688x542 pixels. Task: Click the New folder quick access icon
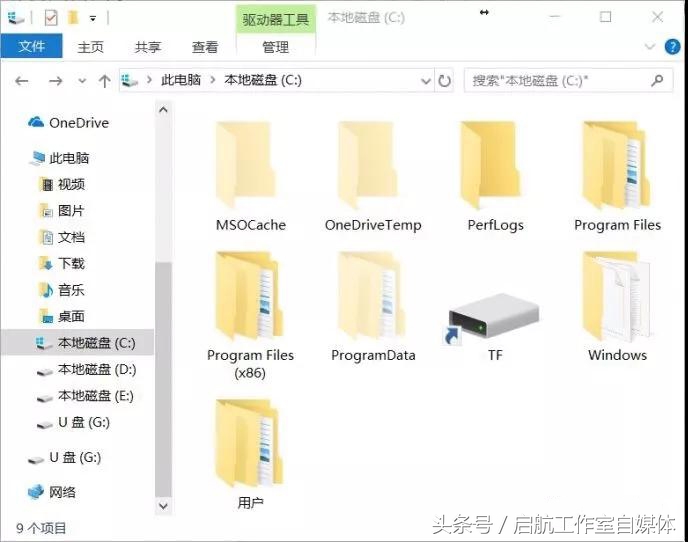[73, 18]
